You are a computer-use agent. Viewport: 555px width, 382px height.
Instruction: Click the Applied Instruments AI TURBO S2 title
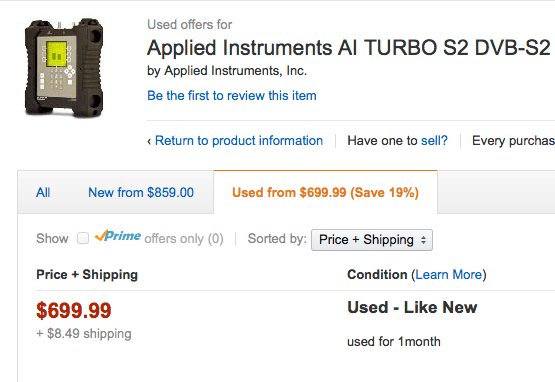pos(349,48)
